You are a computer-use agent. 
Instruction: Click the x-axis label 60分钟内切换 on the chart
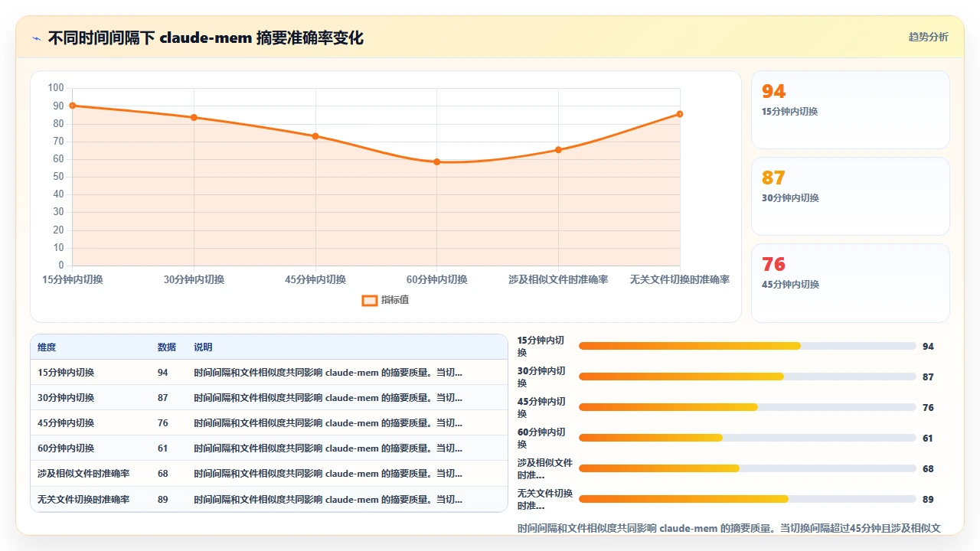(x=437, y=280)
